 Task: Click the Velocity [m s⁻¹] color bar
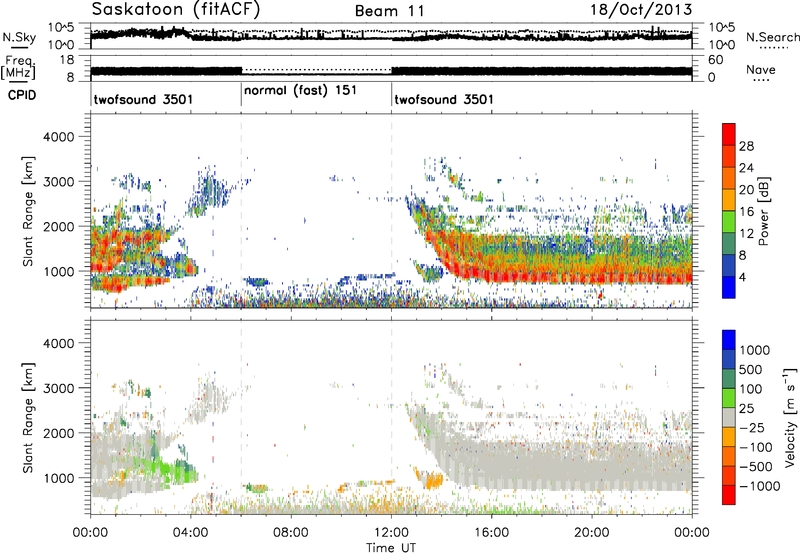click(729, 417)
